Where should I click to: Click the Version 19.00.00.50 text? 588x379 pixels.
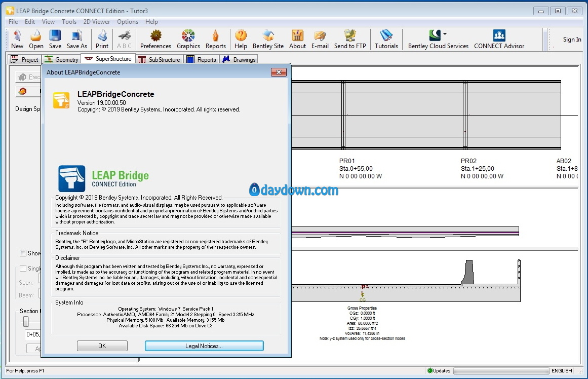(x=102, y=102)
